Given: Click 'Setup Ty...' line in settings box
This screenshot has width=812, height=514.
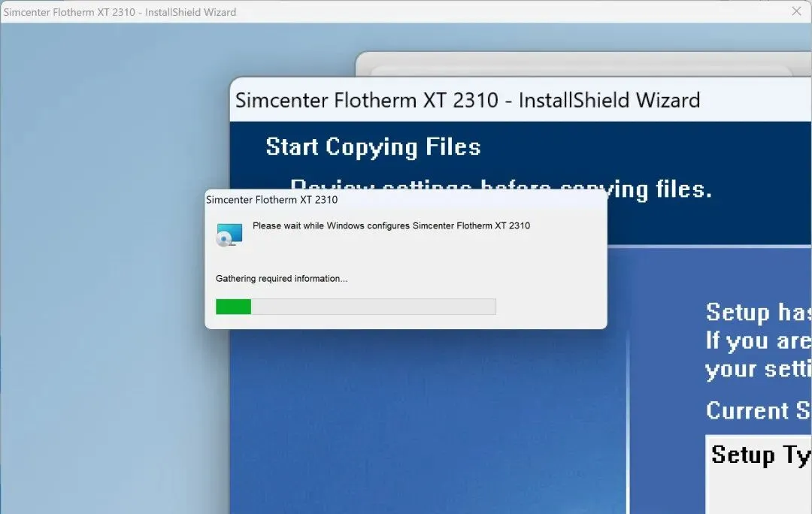Looking at the screenshot, I should tap(761, 455).
